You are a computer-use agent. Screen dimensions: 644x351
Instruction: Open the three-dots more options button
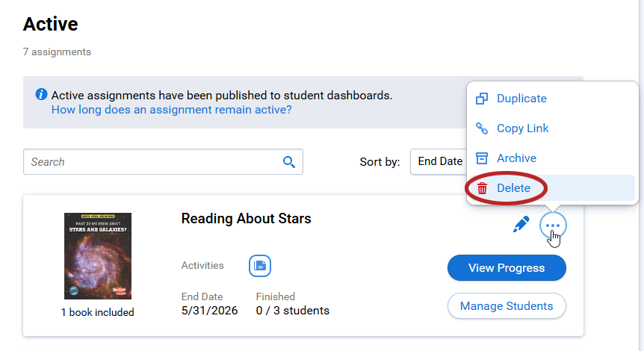tap(553, 226)
